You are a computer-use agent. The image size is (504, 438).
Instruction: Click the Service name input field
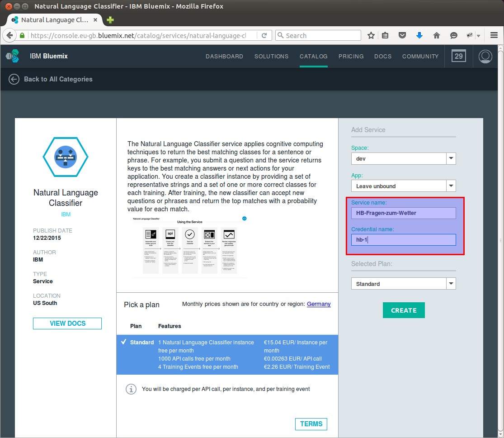403,213
